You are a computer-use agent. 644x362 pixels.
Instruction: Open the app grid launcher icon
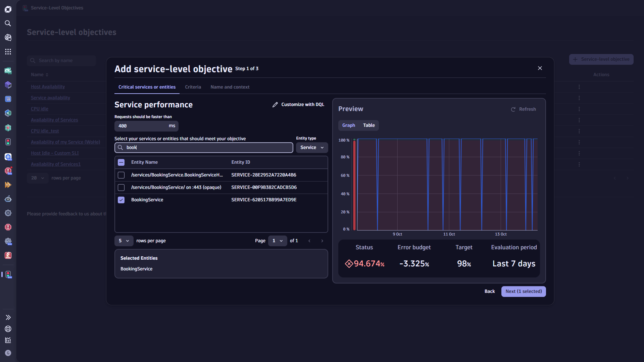click(8, 52)
